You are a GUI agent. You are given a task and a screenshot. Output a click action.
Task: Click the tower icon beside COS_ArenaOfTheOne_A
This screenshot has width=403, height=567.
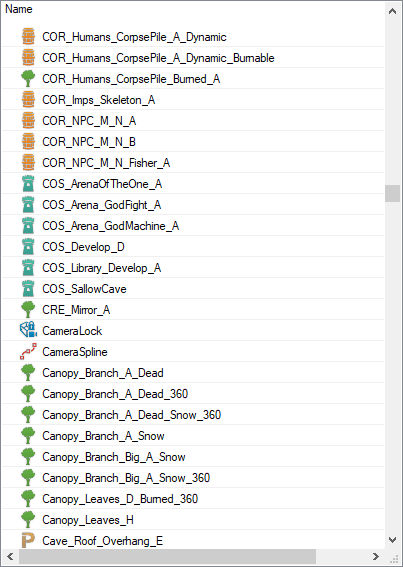coord(28,184)
